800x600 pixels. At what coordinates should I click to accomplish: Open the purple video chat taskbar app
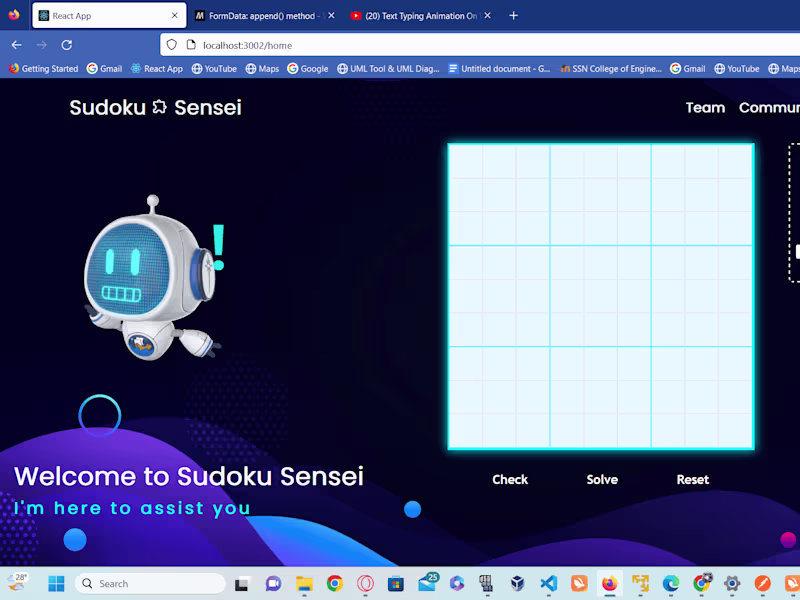(273, 583)
